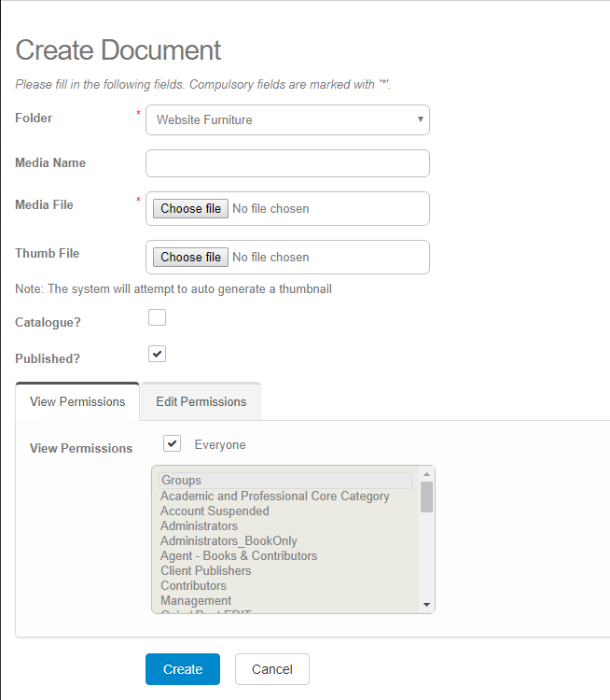Select Administrators in groups list

[199, 525]
